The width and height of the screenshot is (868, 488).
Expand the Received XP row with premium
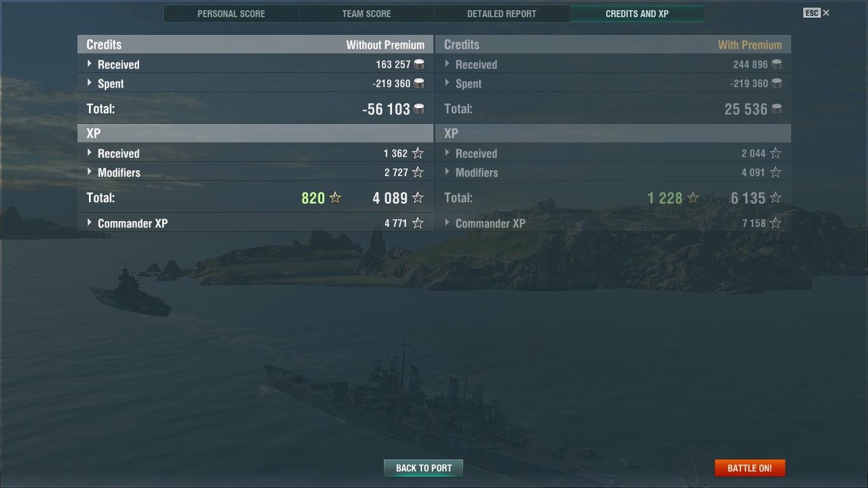(613, 153)
